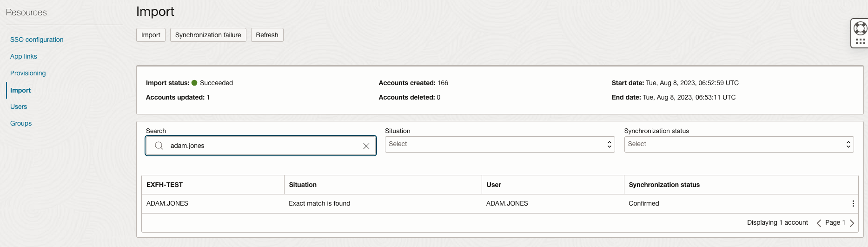The image size is (868, 247).
Task: Open the Situation filter dropdown
Action: tap(499, 144)
